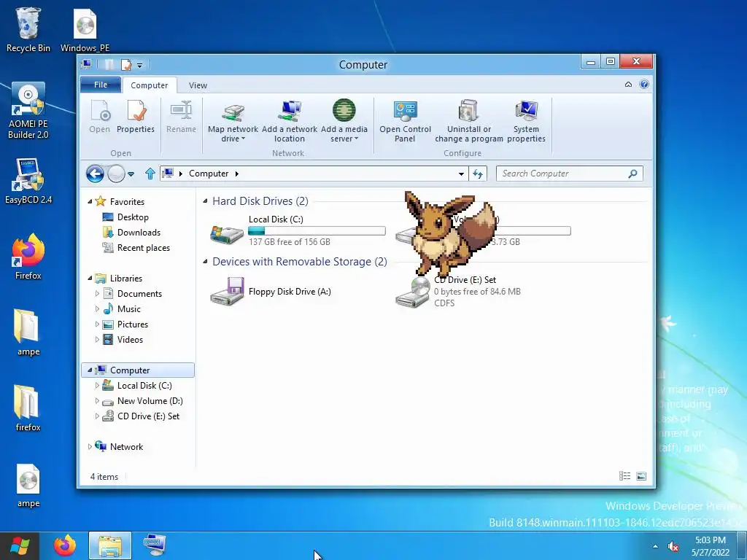This screenshot has width=747, height=560.
Task: Click the clock showing 5:03 PM
Action: (711, 540)
